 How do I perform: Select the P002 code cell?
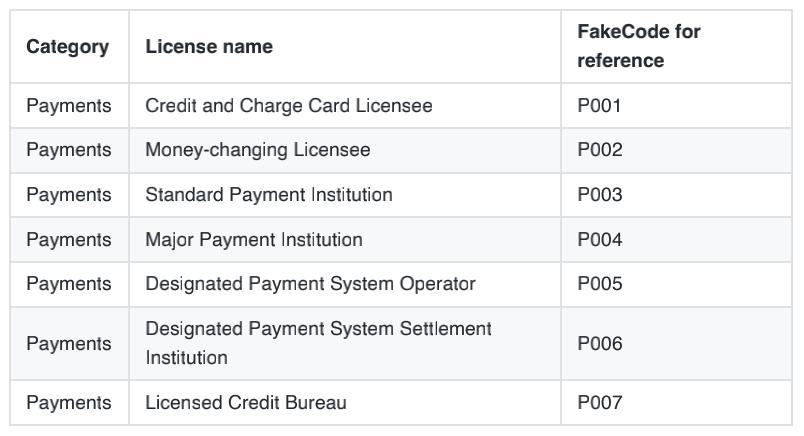pos(600,150)
